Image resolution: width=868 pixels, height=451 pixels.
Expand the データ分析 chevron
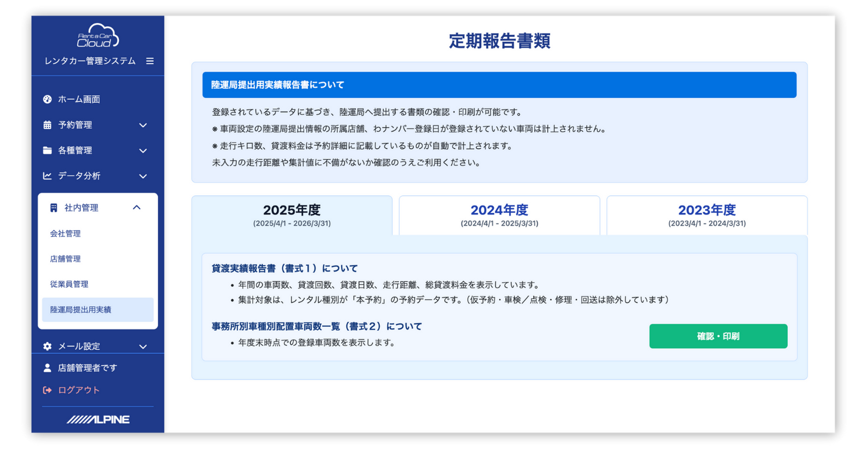pyautogui.click(x=143, y=176)
